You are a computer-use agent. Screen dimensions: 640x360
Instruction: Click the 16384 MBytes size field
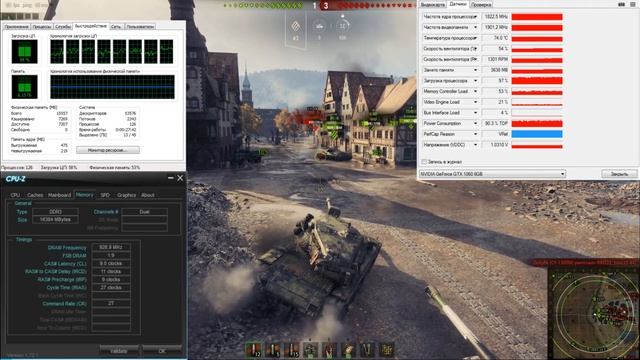pos(56,220)
